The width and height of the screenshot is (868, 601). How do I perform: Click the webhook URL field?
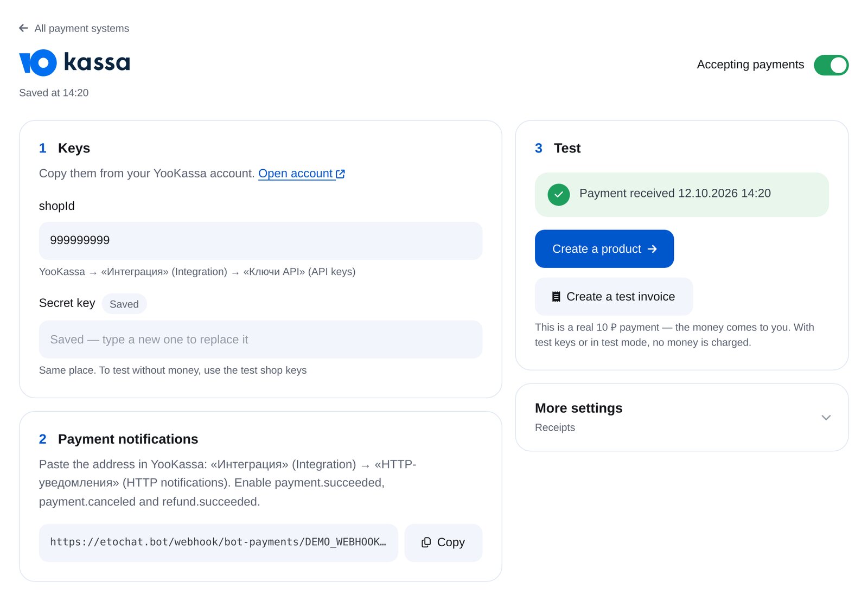click(x=218, y=542)
